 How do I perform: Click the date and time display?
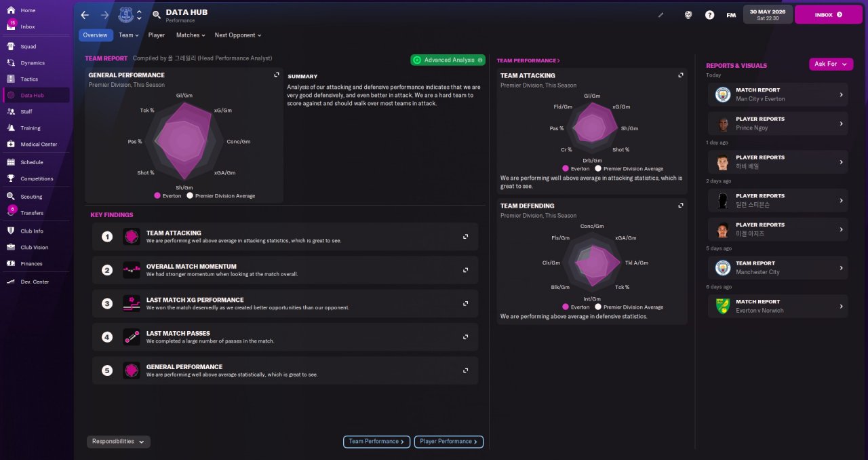coord(768,14)
